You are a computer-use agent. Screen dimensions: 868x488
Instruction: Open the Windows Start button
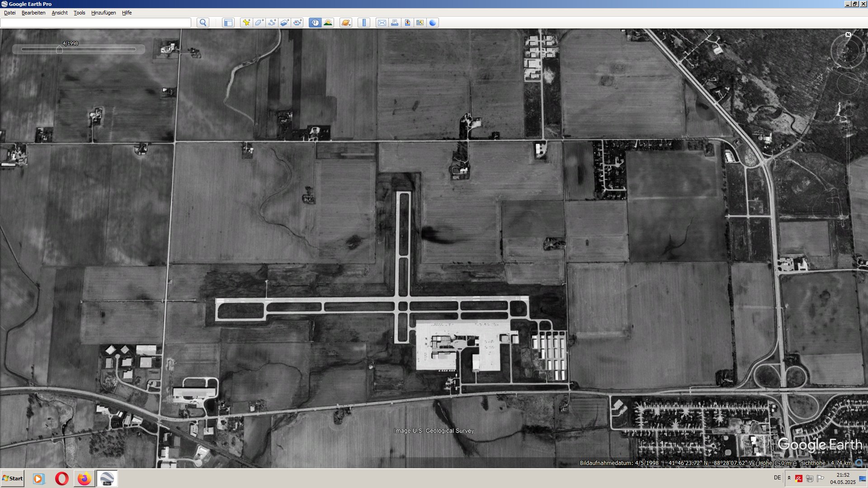click(x=13, y=479)
